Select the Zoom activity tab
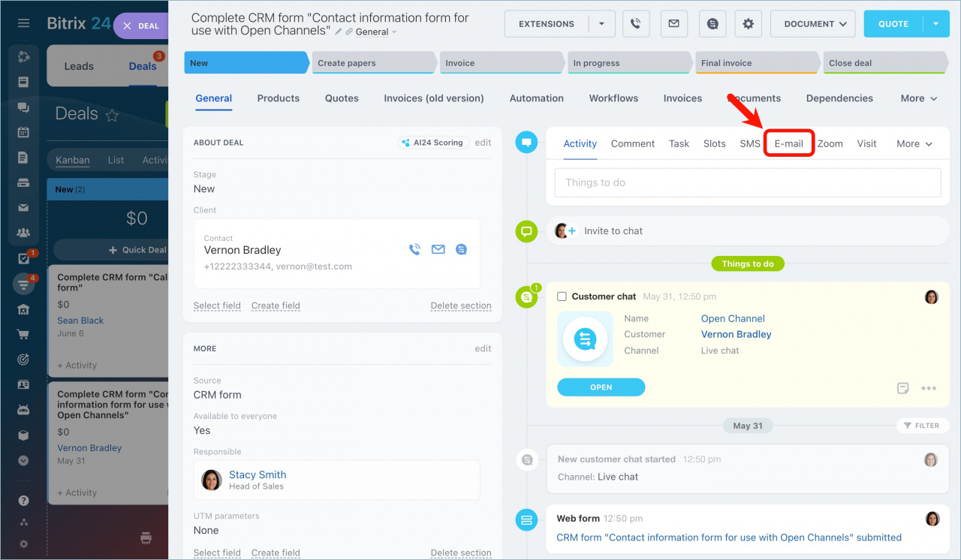Viewport: 961px width, 560px height. (x=830, y=143)
